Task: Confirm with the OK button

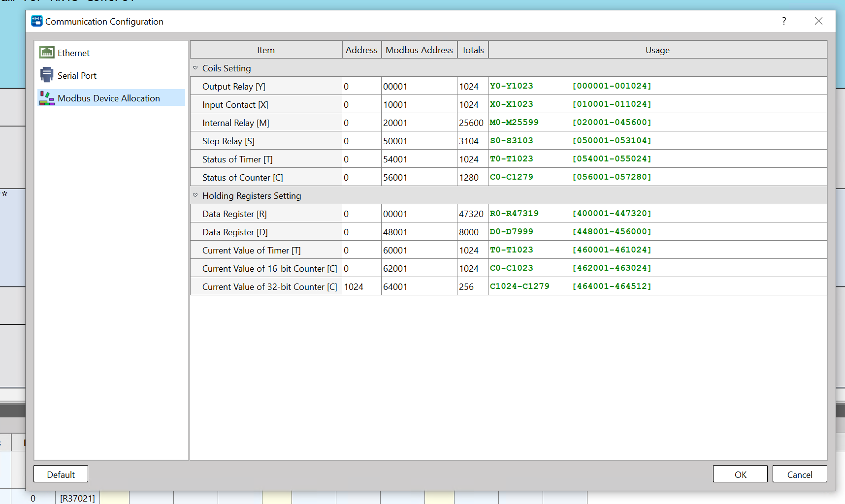Action: click(x=740, y=474)
